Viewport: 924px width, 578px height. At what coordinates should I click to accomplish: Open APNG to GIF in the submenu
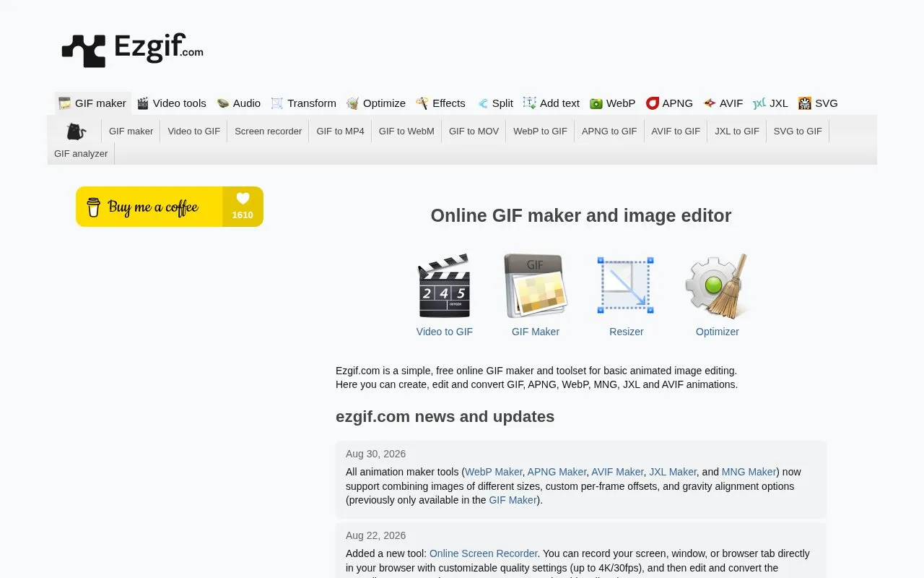click(x=609, y=131)
